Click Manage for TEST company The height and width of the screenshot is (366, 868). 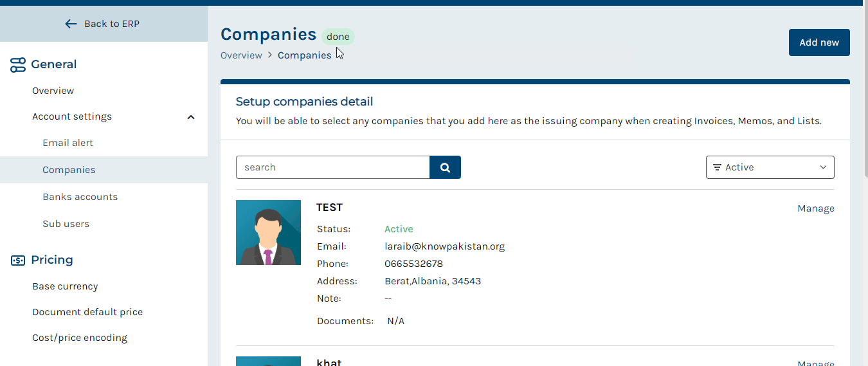(816, 208)
